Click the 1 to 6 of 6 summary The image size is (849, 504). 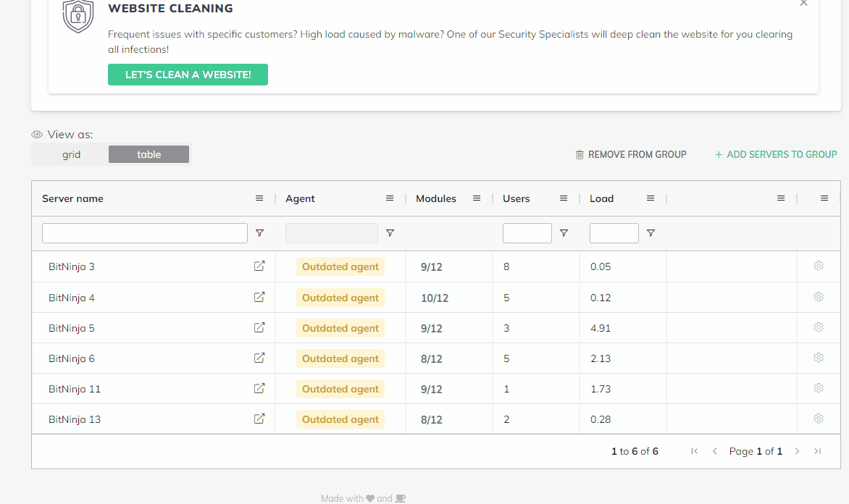635,451
